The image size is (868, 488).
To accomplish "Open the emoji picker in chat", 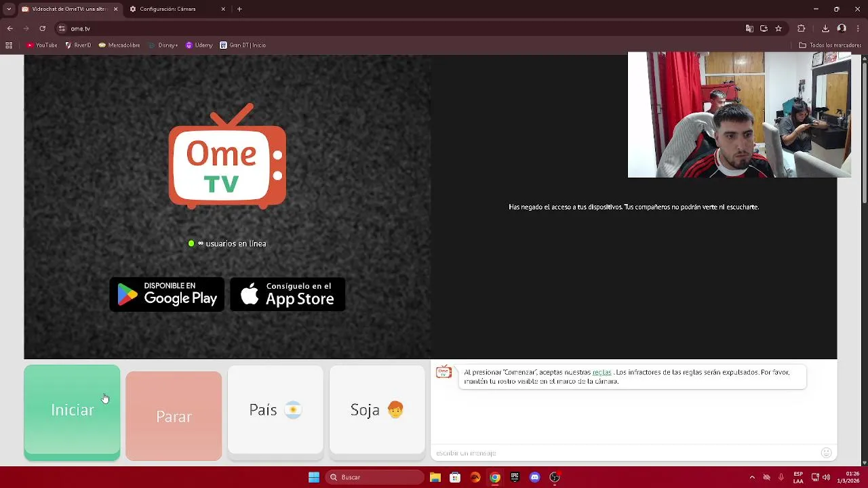I will point(826,453).
